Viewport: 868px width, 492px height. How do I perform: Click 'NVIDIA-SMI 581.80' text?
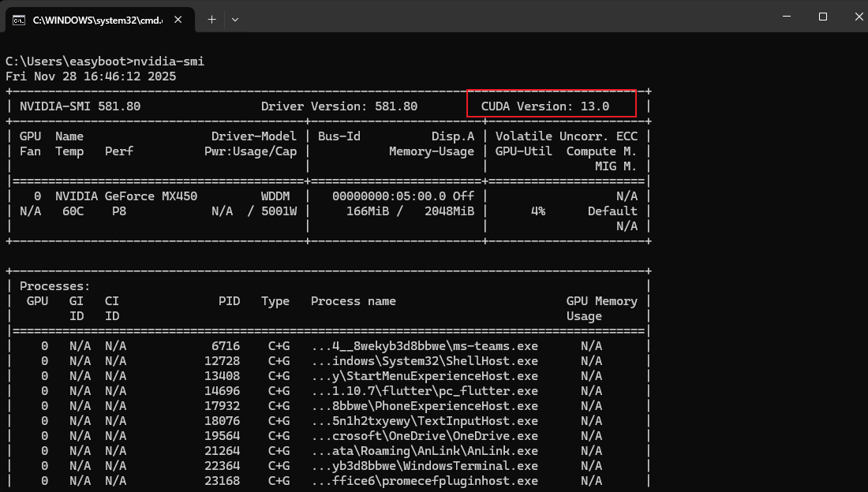tap(80, 106)
